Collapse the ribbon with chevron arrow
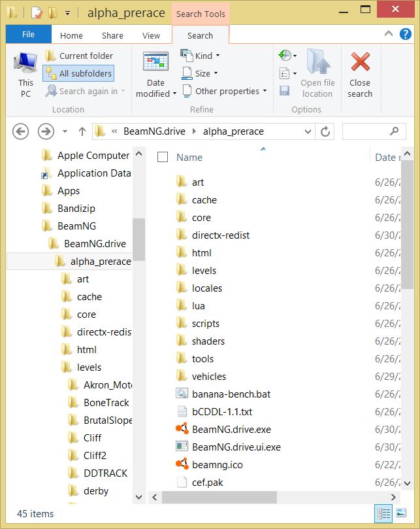Viewport: 420px width, 529px height. pos(388,33)
